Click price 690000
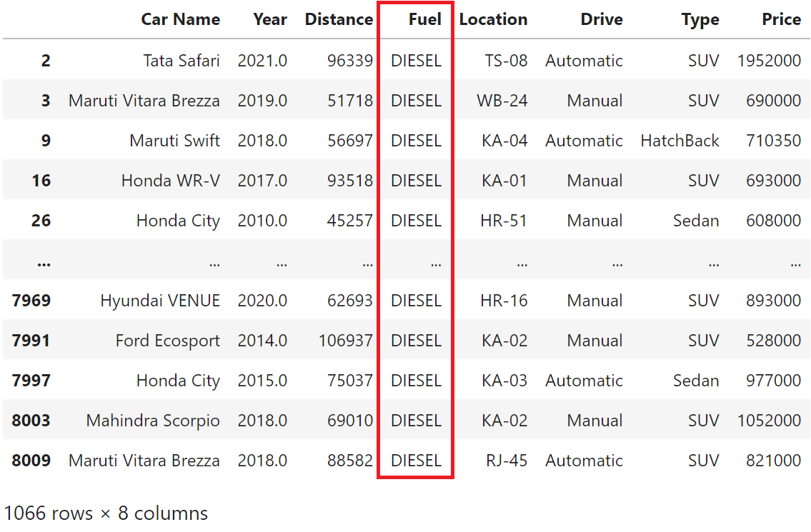 point(773,101)
